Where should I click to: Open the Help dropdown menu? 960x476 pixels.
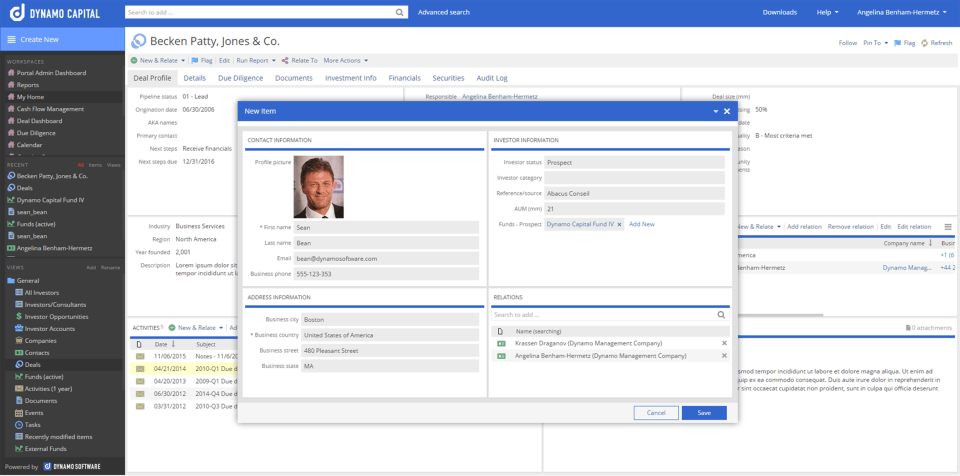pos(827,12)
